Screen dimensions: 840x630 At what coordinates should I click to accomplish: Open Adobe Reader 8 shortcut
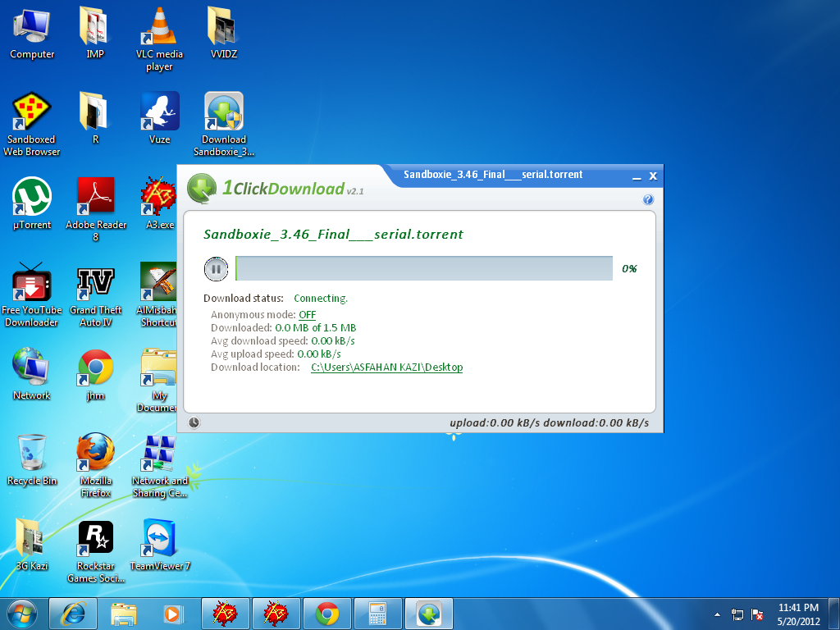point(95,197)
